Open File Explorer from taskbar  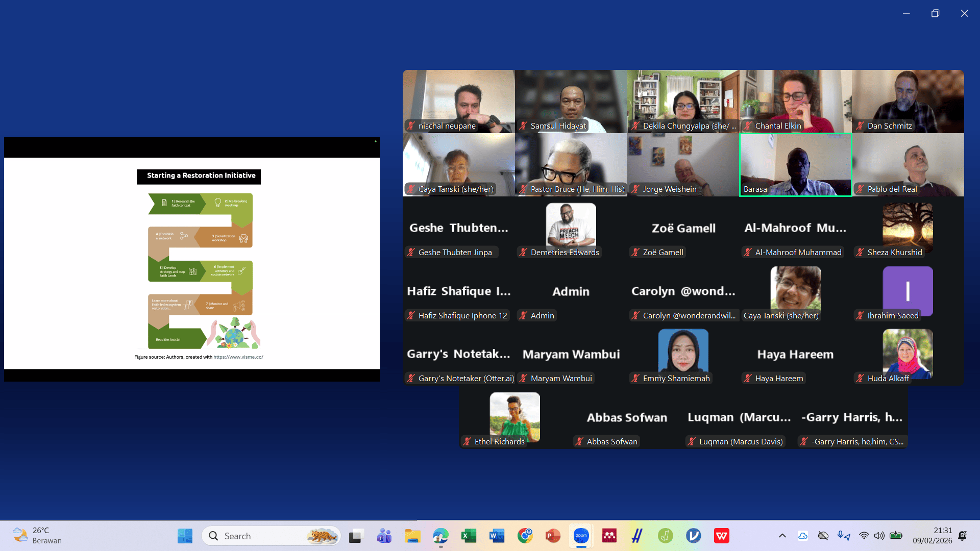(x=412, y=536)
